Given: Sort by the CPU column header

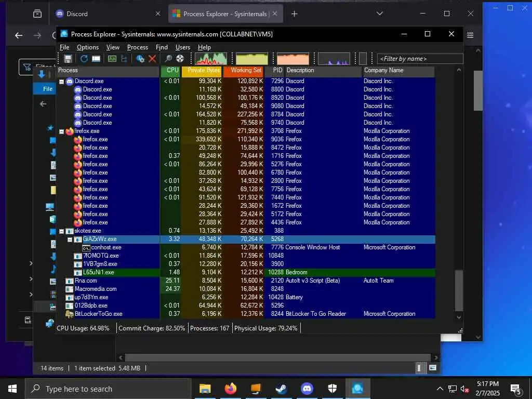Looking at the screenshot, I should [x=170, y=70].
